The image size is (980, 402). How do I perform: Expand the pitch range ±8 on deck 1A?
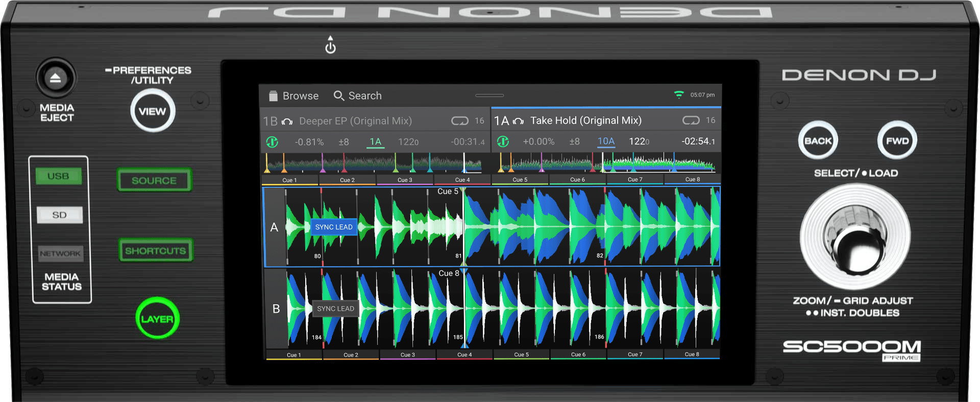[x=574, y=141]
